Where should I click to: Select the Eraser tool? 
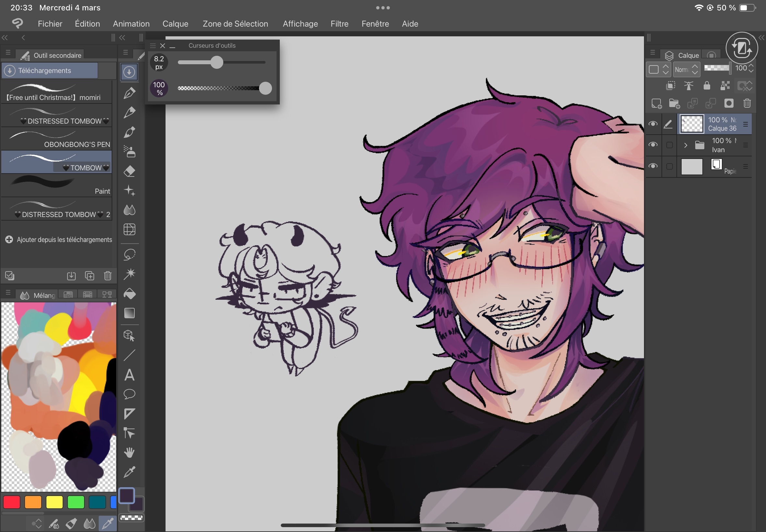(x=130, y=171)
